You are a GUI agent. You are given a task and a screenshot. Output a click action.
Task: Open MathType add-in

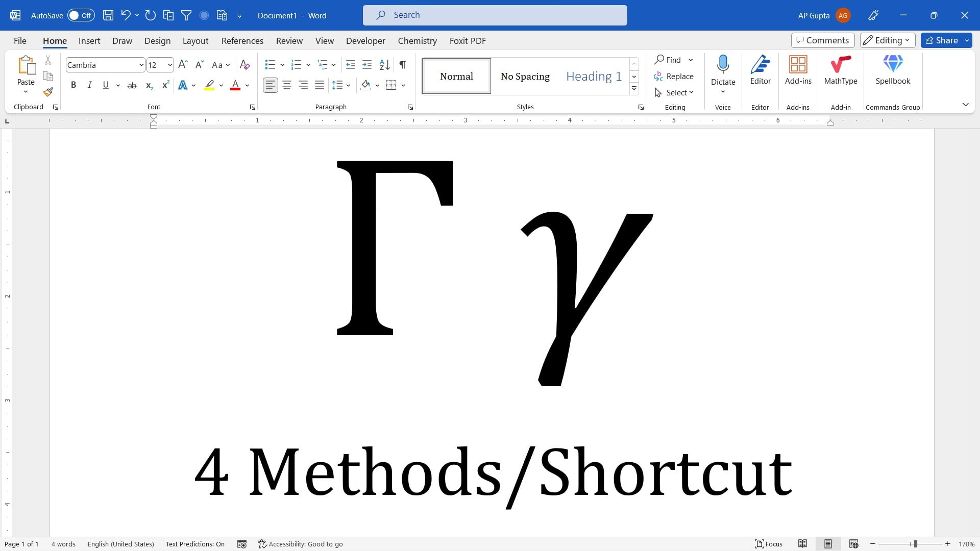click(841, 71)
